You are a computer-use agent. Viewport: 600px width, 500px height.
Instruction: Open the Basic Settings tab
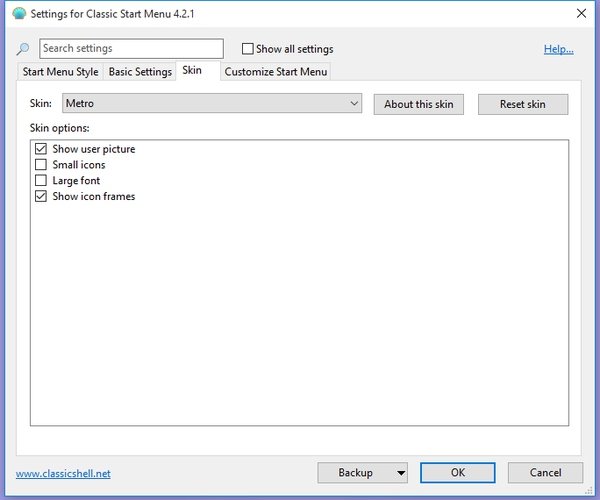coord(140,72)
